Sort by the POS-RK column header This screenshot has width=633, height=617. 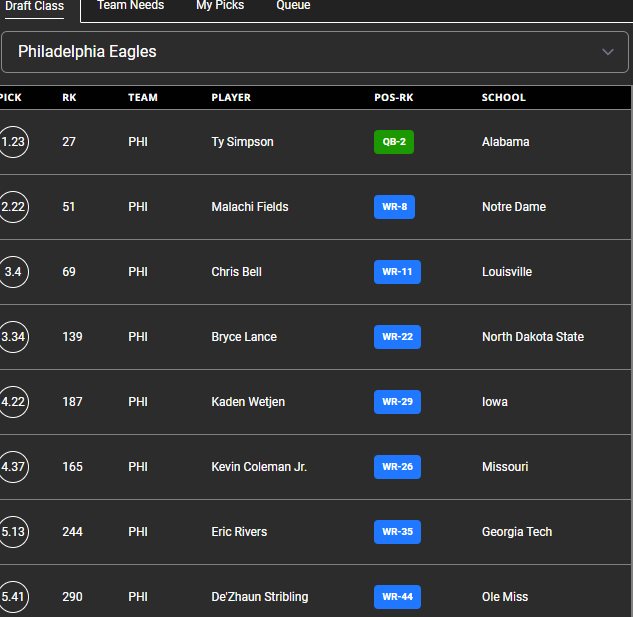pyautogui.click(x=393, y=98)
